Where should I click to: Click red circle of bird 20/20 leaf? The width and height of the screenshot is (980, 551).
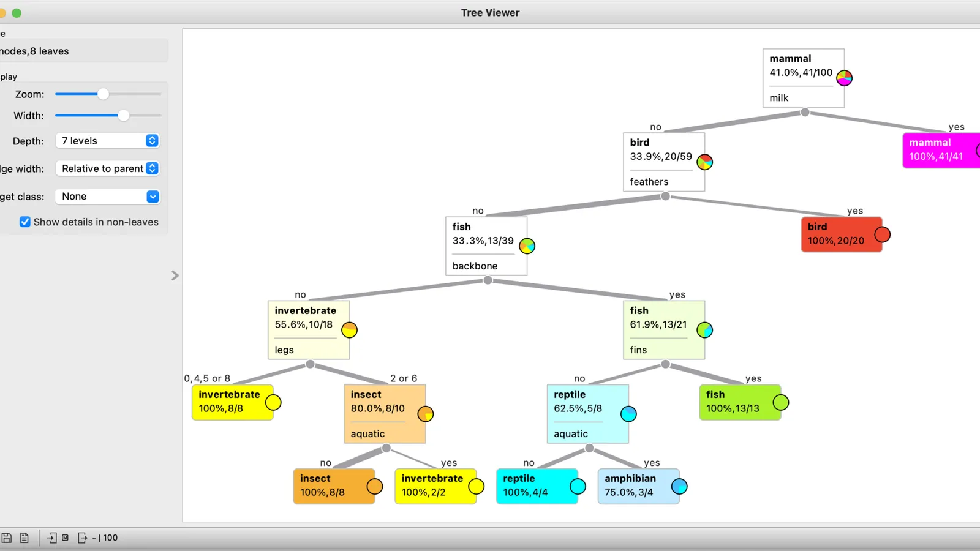pos(882,234)
